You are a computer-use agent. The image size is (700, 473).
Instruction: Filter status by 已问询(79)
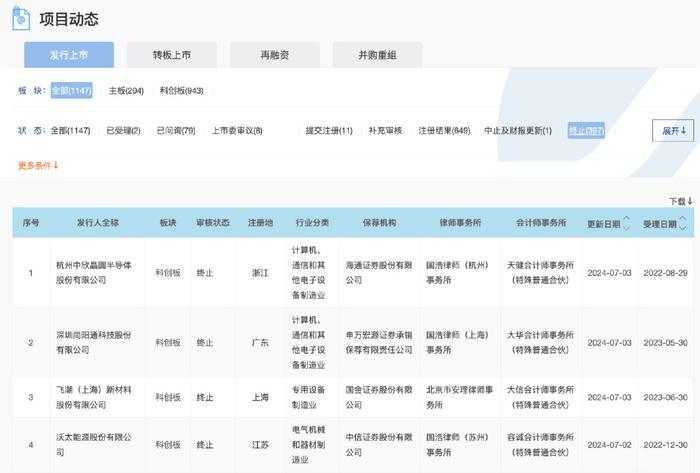pyautogui.click(x=175, y=131)
